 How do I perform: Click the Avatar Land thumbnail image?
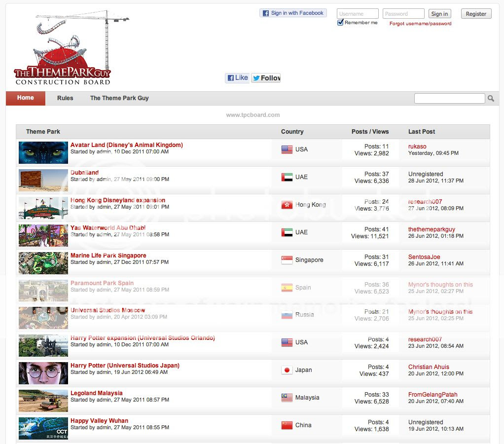43,153
